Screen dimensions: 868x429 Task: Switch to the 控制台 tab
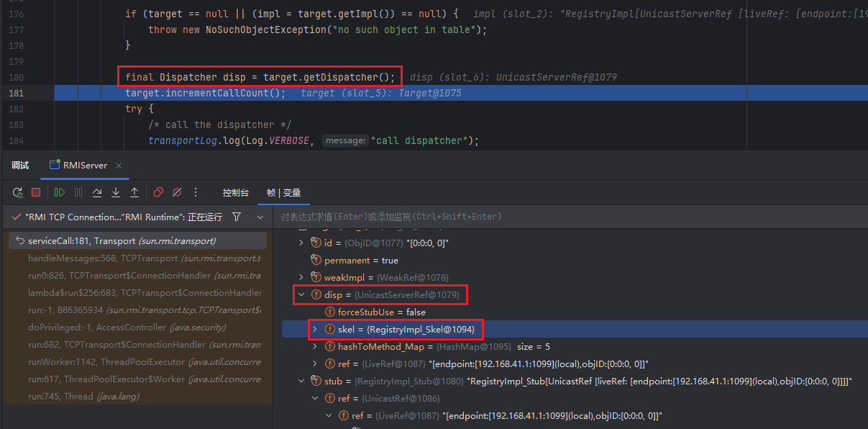tap(235, 193)
